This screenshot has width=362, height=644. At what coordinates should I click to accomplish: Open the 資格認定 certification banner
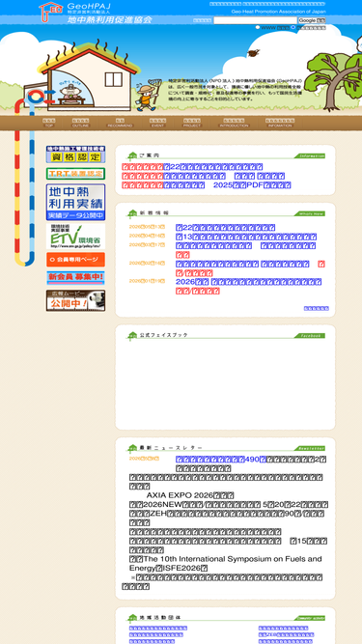pos(75,154)
